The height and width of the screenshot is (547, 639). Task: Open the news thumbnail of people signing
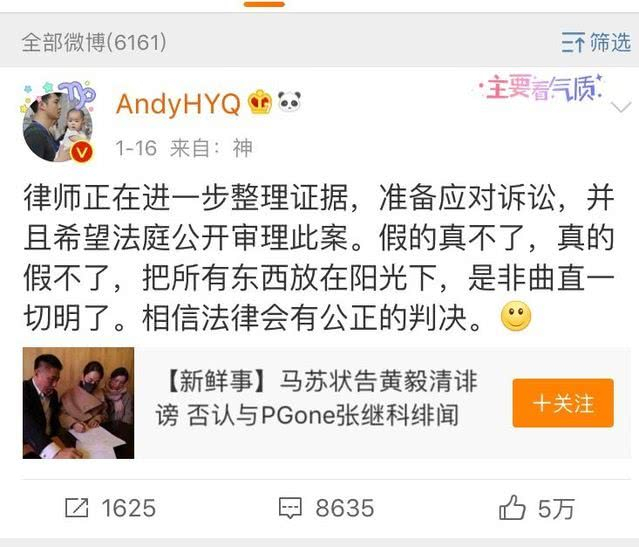78,403
